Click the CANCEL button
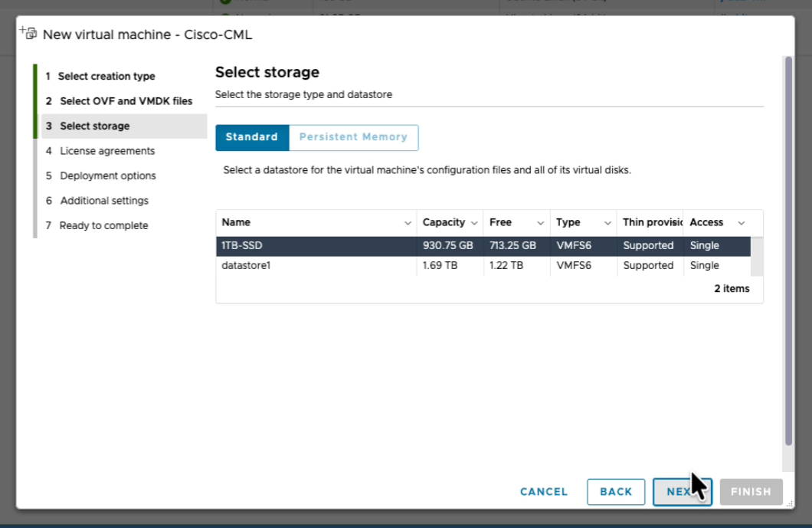 pyautogui.click(x=544, y=492)
